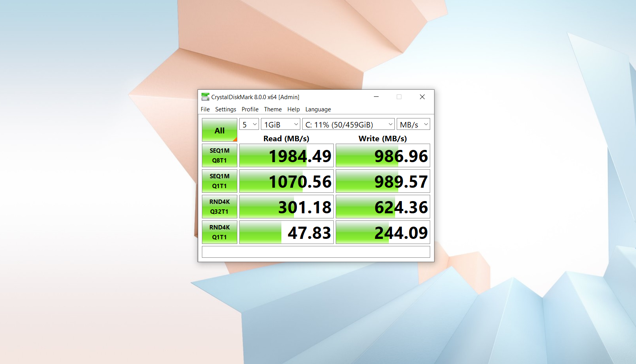This screenshot has height=364, width=636.
Task: Click the 301.18 read result
Action: pos(287,207)
